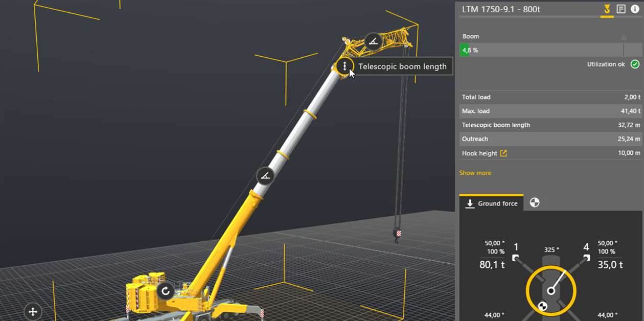Click the rotate superstructure icon on the crane
The image size is (644, 321).
pos(166,291)
